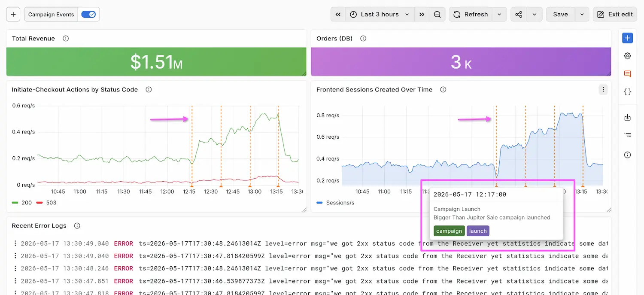644x295 pixels.
Task: Toggle the 503 series in the legend
Action: [51, 202]
